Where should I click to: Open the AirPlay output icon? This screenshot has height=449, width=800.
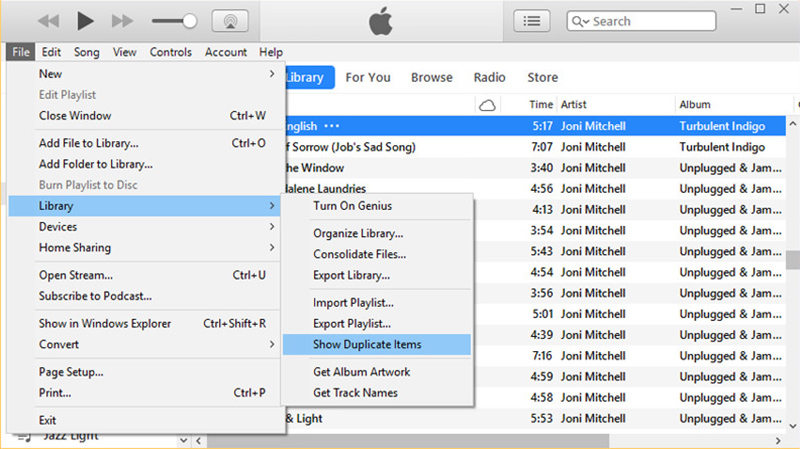click(230, 21)
